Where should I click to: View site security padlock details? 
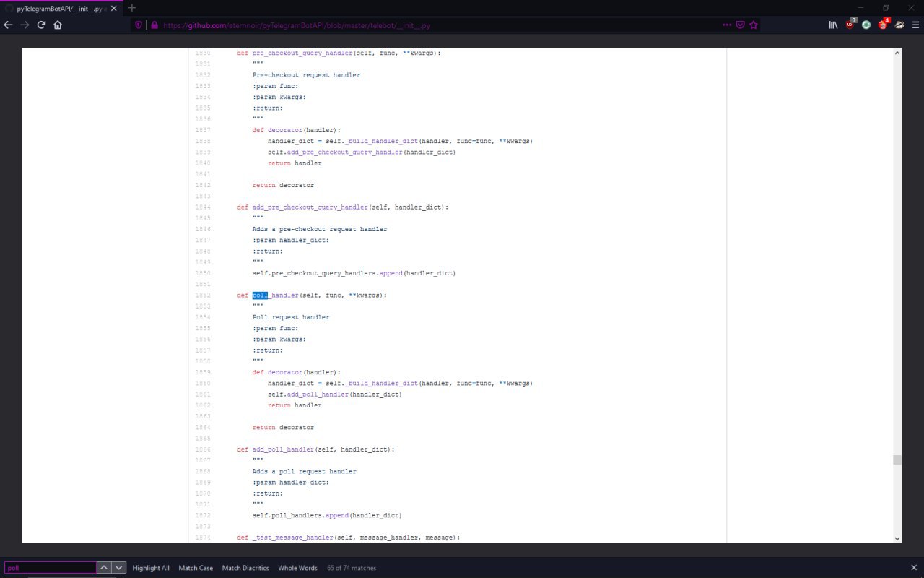(154, 25)
